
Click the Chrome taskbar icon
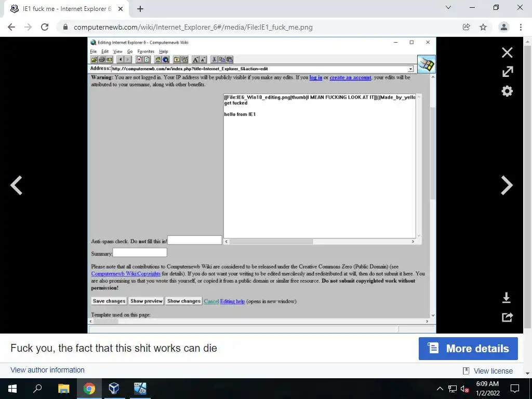(x=89, y=389)
